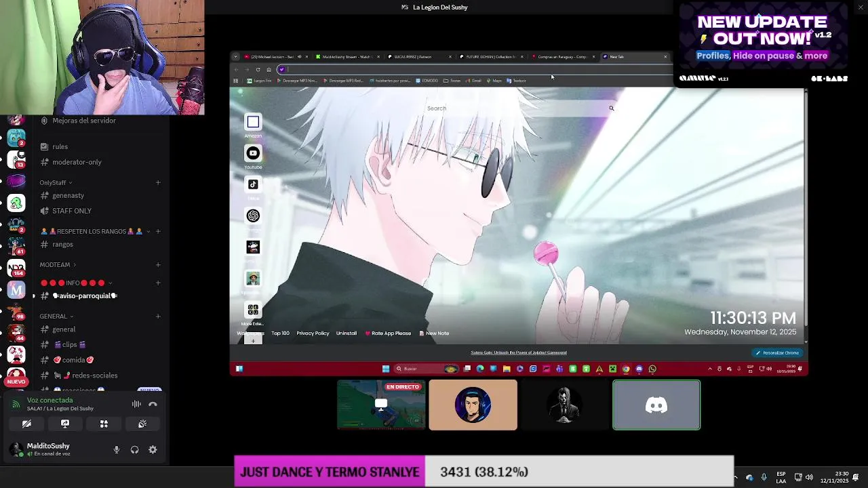This screenshot has height=488, width=868.
Task: Click the search magnifier icon
Action: pos(611,108)
